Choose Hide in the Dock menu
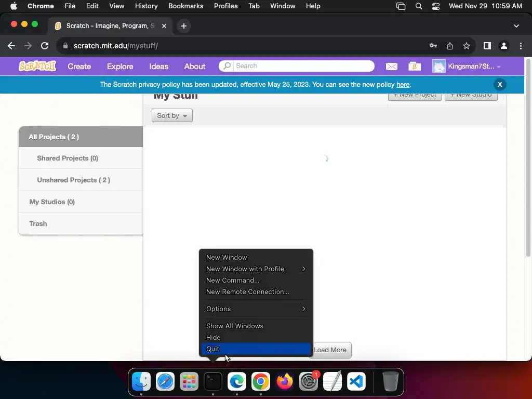This screenshot has width=532, height=399. pyautogui.click(x=256, y=337)
